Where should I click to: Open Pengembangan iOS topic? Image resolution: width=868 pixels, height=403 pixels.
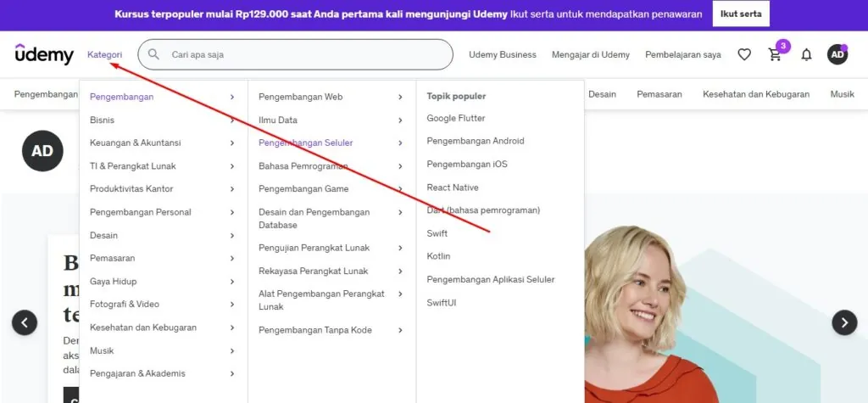(467, 164)
